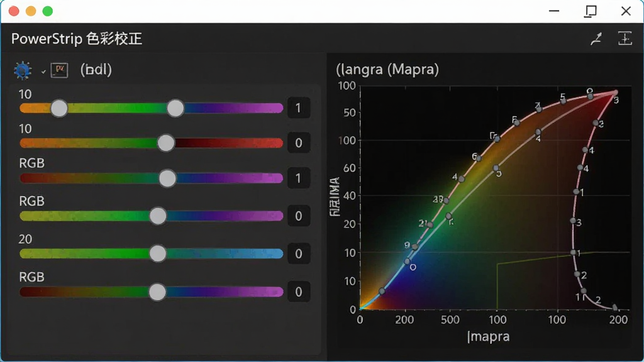Click the value box of first slider
Image resolution: width=644 pixels, height=362 pixels.
[x=299, y=108]
